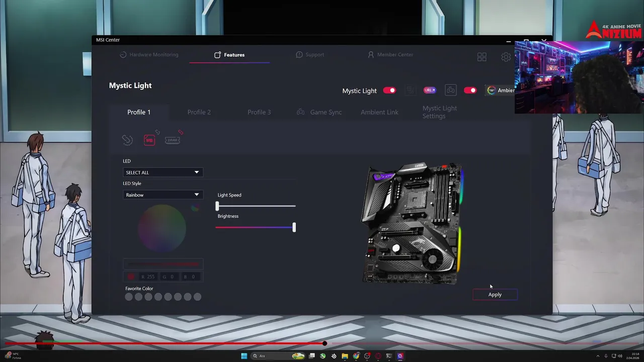This screenshot has height=362, width=644.
Task: Switch to the Hardware Monitoring tab
Action: point(149,54)
